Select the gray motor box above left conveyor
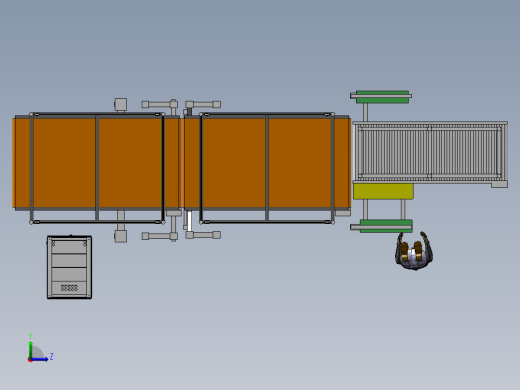The image size is (520, 390). 121,104
